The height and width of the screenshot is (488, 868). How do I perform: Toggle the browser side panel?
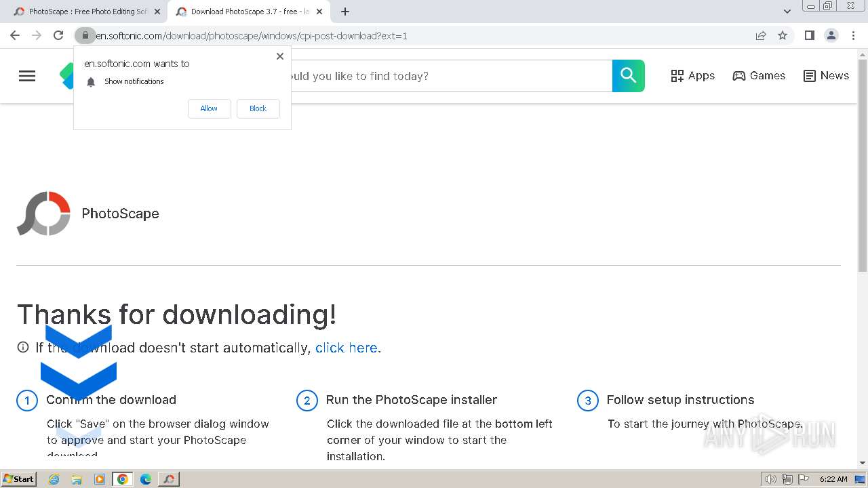(x=809, y=35)
